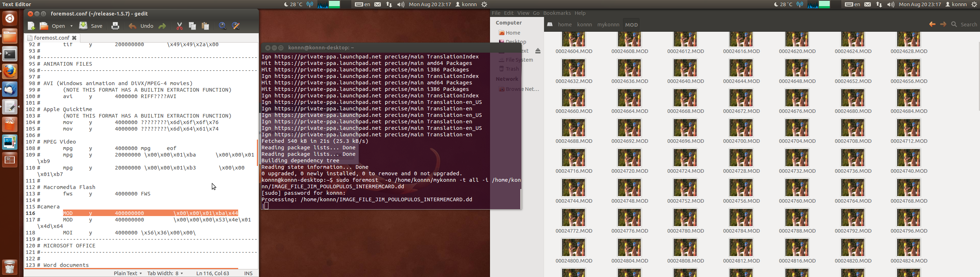Click the green Redo arrow

tap(162, 26)
